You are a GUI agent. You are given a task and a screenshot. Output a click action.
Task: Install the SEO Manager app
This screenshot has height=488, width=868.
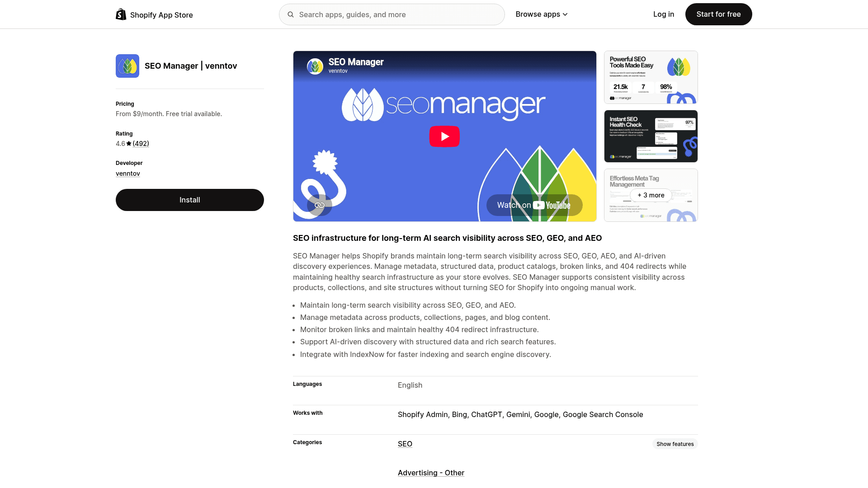tap(190, 200)
